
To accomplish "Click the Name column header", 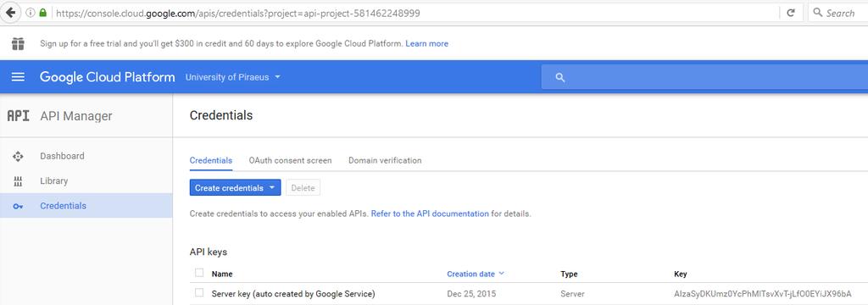I will point(222,274).
